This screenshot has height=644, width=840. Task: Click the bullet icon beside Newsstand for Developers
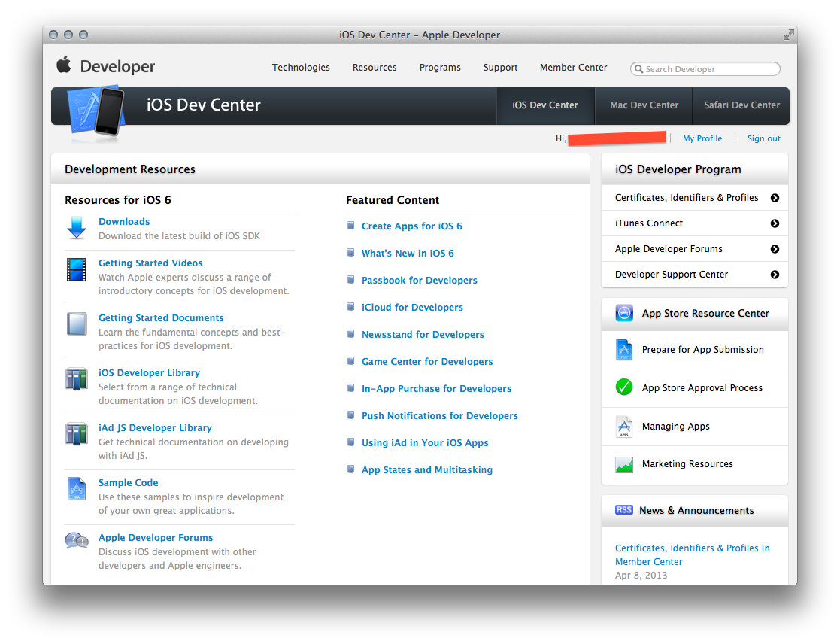pos(350,334)
